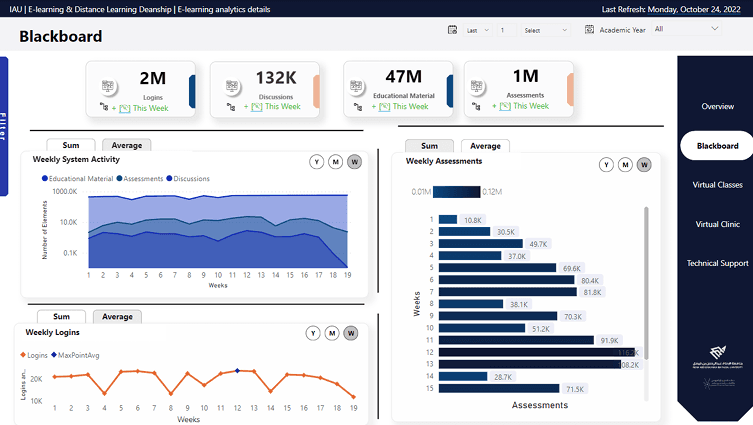Viewport: 753px width, 425px height.
Task: Click the Discussions card monitor icon
Action: pos(232,86)
